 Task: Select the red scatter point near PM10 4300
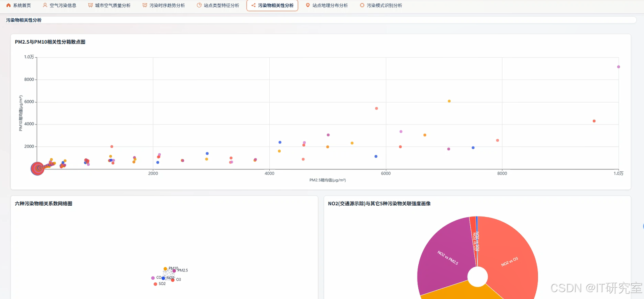click(594, 121)
